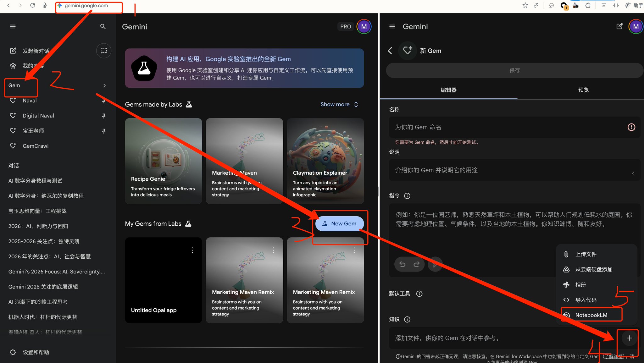644x363 pixels.
Task: Open conversation AI 数字分身教程与测试
Action: tap(35, 181)
